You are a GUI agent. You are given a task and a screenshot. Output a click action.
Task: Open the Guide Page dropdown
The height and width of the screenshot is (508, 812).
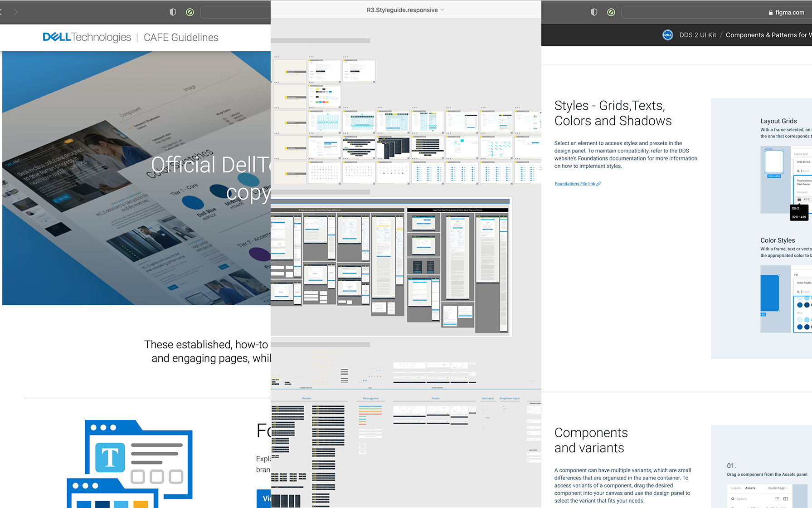(x=778, y=488)
